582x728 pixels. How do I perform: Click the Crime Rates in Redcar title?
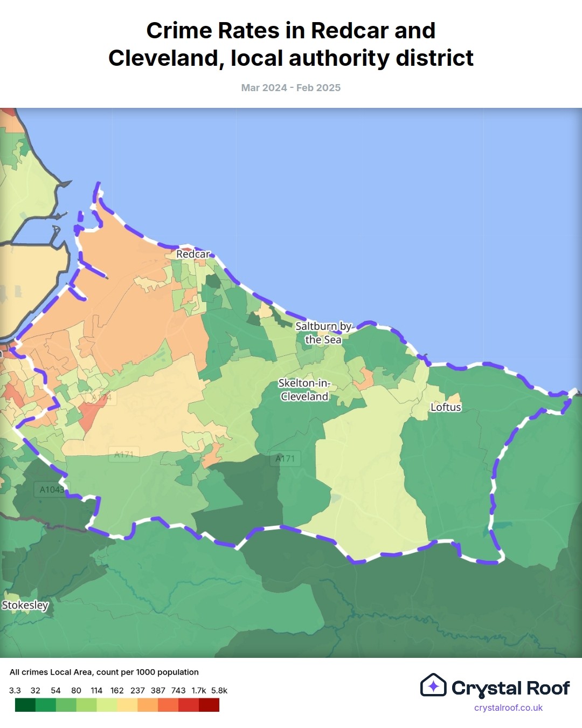(x=291, y=44)
